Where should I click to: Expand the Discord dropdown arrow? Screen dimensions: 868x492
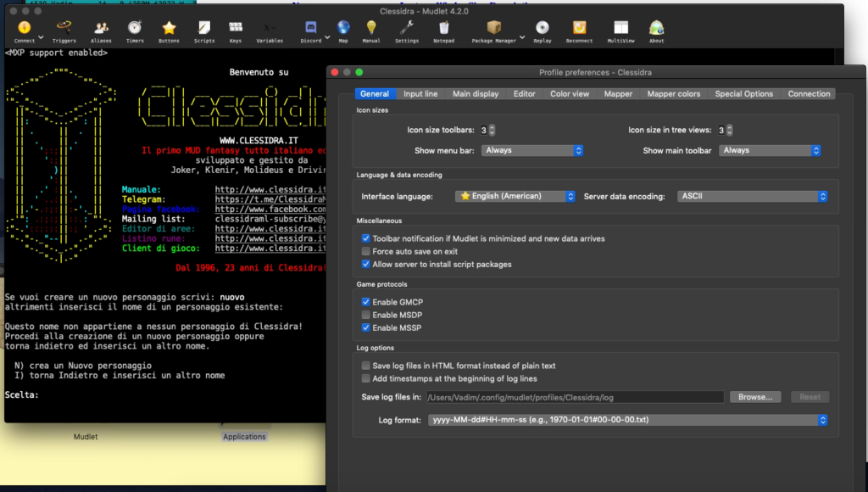327,37
